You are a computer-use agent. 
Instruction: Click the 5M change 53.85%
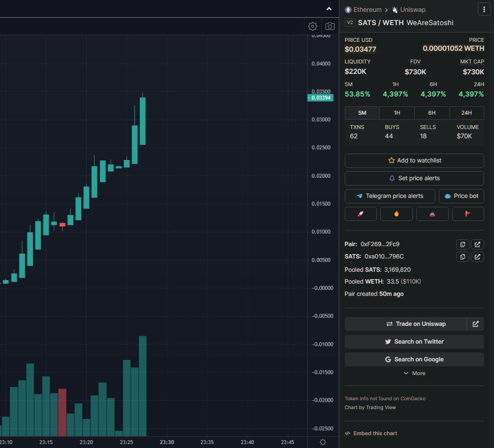[357, 94]
